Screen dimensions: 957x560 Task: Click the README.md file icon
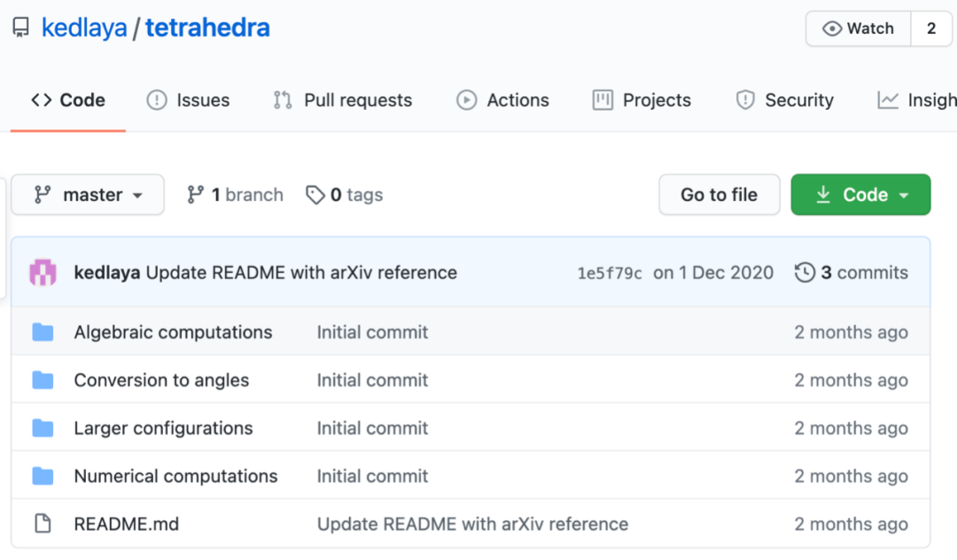coord(43,524)
